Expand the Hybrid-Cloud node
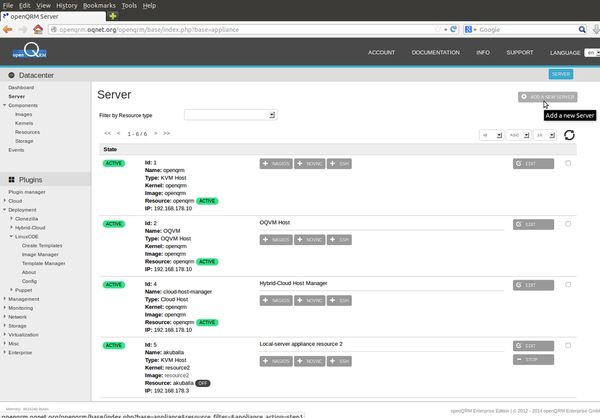Image resolution: width=600 pixels, height=418 pixels. (11, 227)
